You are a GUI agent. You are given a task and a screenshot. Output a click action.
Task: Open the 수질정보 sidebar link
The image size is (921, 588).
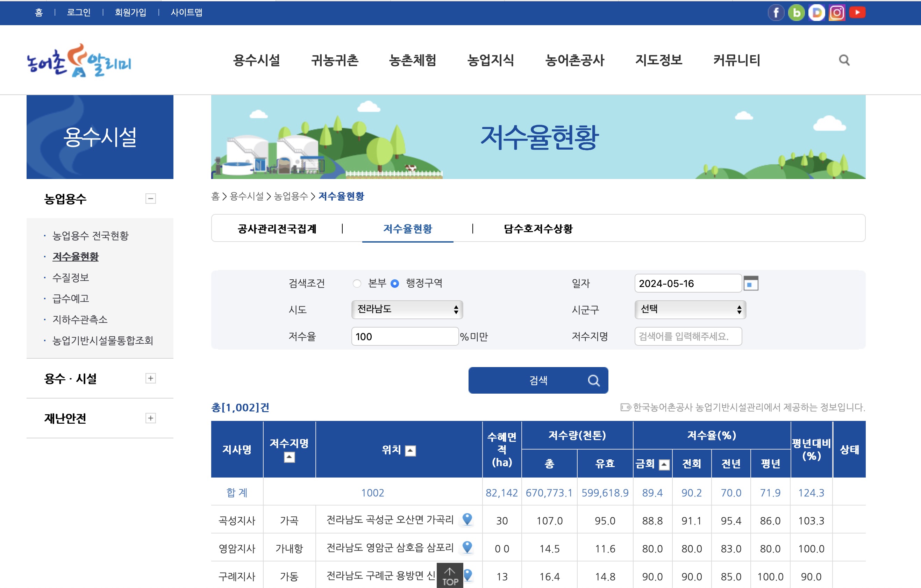[70, 278]
